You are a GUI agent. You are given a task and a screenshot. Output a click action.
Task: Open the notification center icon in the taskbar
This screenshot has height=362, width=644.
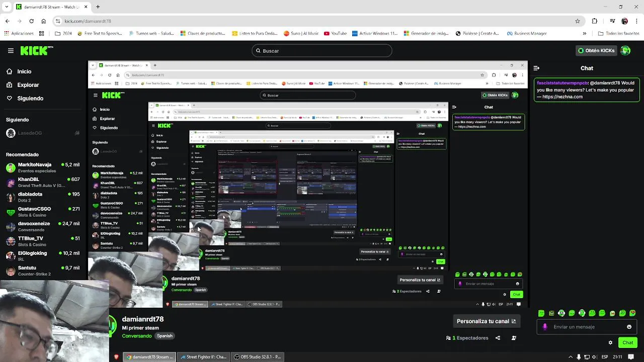631,357
